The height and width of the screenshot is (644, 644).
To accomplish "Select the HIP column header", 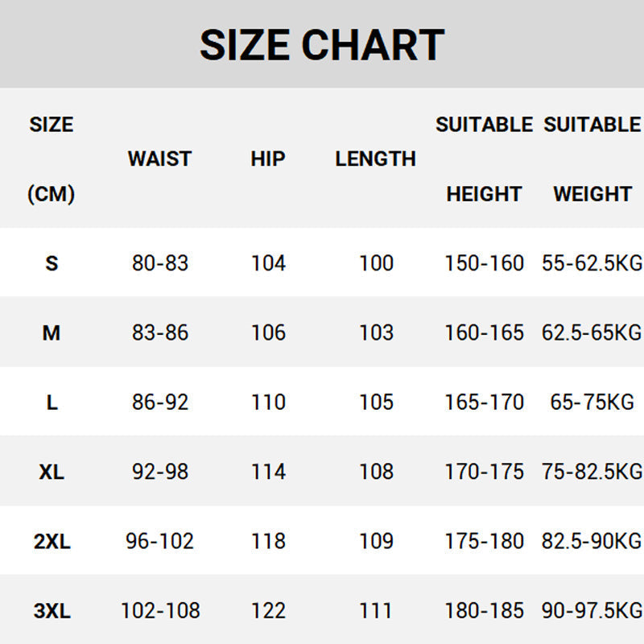I will pos(268,159).
